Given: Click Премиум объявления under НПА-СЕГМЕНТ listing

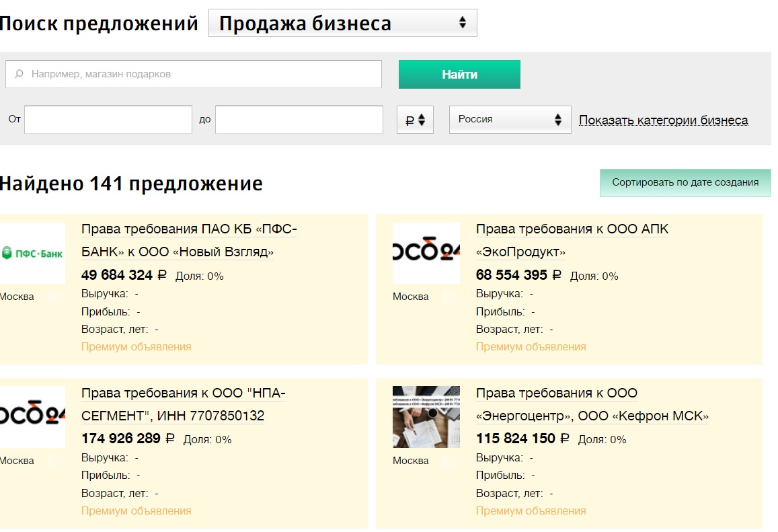Looking at the screenshot, I should pyautogui.click(x=137, y=510).
